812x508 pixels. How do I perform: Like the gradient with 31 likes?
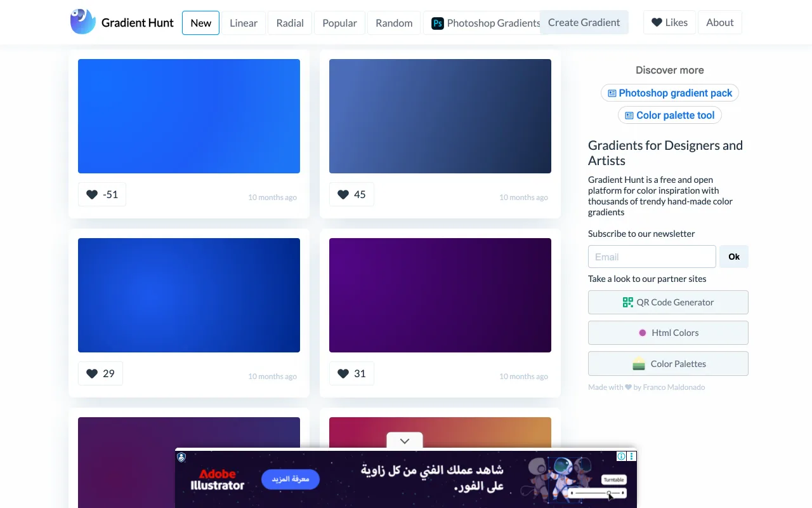(x=351, y=373)
